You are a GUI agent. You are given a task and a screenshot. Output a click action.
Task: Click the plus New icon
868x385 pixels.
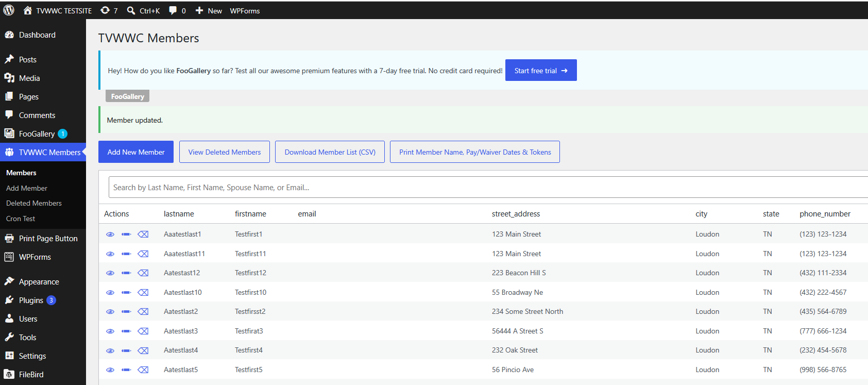click(199, 10)
